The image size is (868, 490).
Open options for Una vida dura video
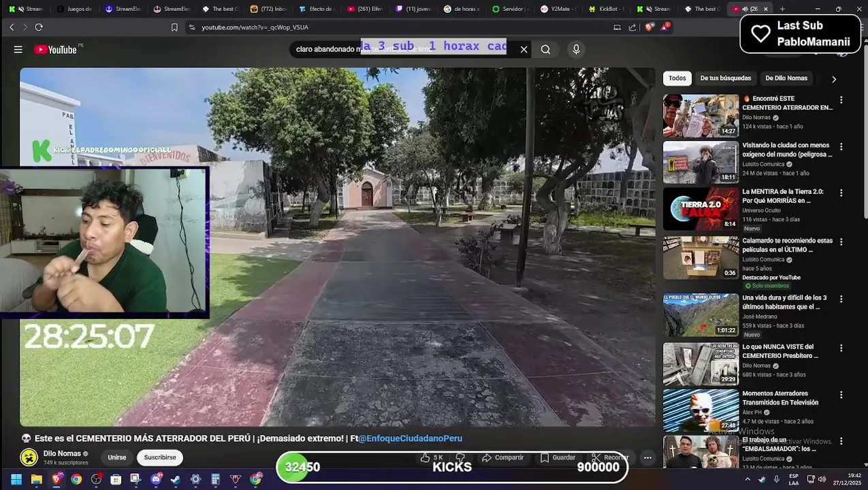click(841, 299)
